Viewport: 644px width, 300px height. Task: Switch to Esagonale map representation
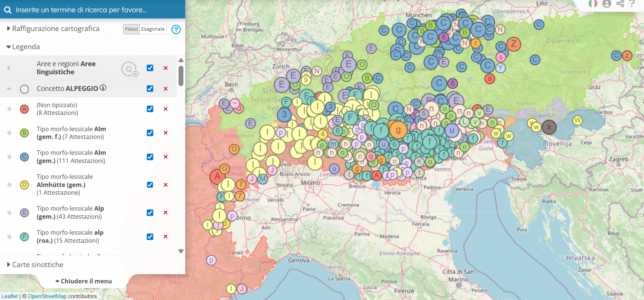[153, 29]
